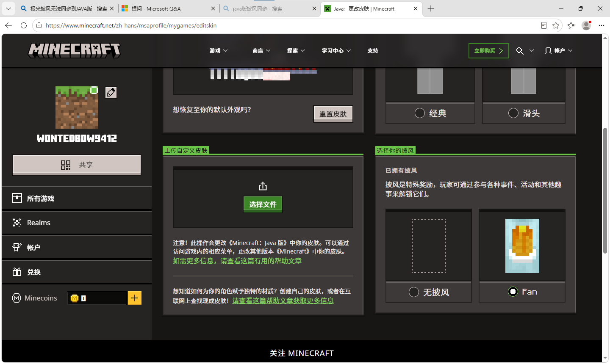The height and width of the screenshot is (364, 610).
Task: Open browser tab list dropdown arrow
Action: point(8,8)
